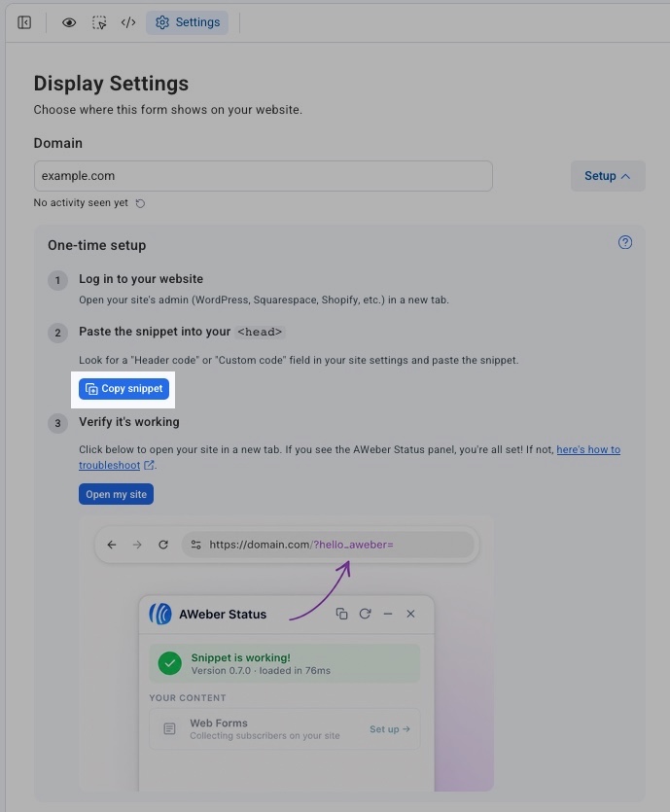This screenshot has height=812, width=670.
Task: Click the Domain label
Action: pyautogui.click(x=58, y=143)
